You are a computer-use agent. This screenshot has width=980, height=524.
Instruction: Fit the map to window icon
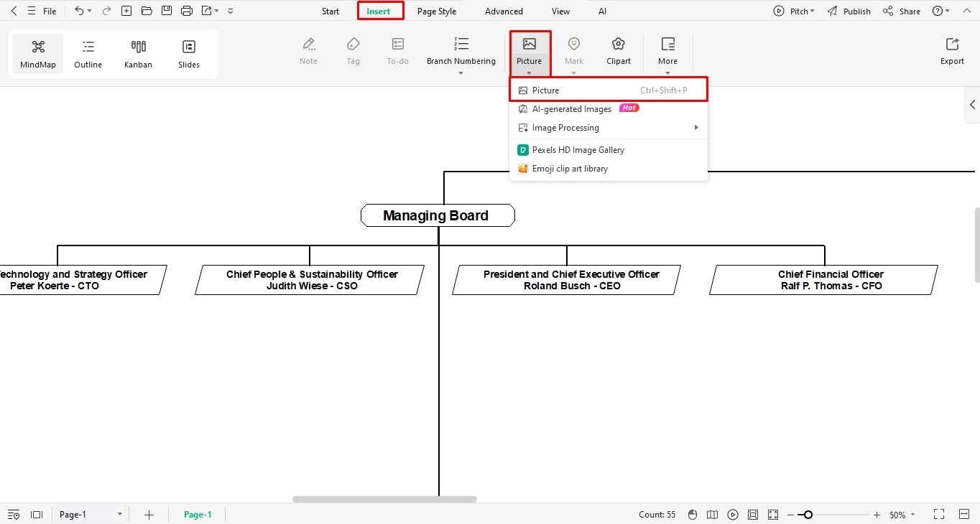pyautogui.click(x=752, y=515)
